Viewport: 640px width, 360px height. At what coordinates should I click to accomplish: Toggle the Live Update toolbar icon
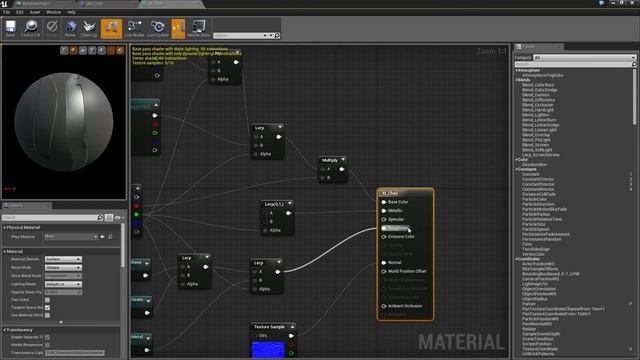[158, 28]
